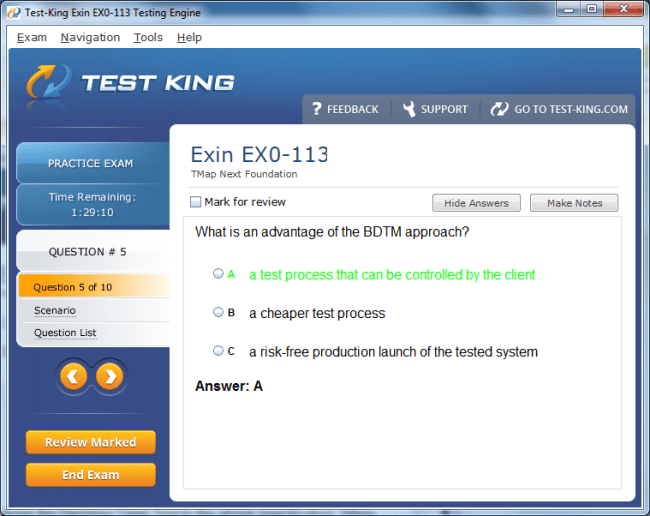Image resolution: width=650 pixels, height=516 pixels.
Task: Select answer option A radio button
Action: click(218, 273)
